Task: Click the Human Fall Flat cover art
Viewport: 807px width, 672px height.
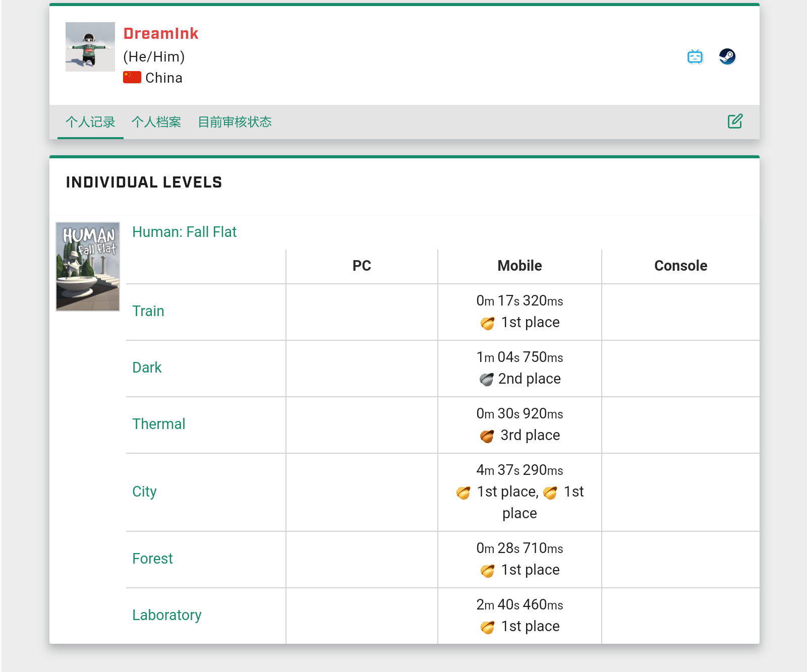Action: (x=88, y=267)
